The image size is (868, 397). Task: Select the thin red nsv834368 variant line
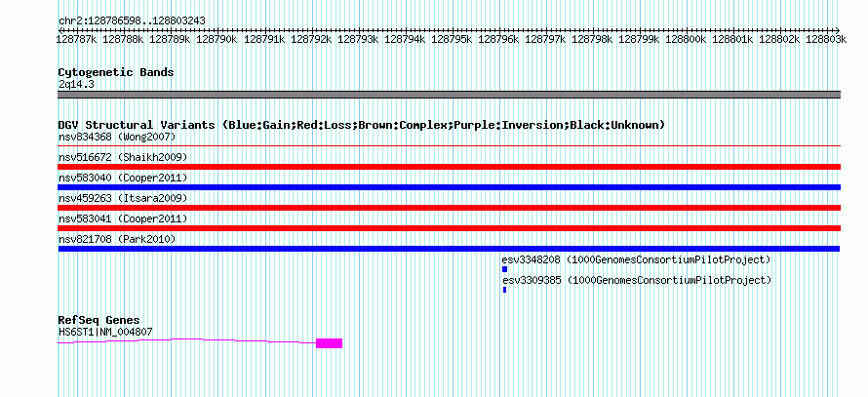coord(449,146)
